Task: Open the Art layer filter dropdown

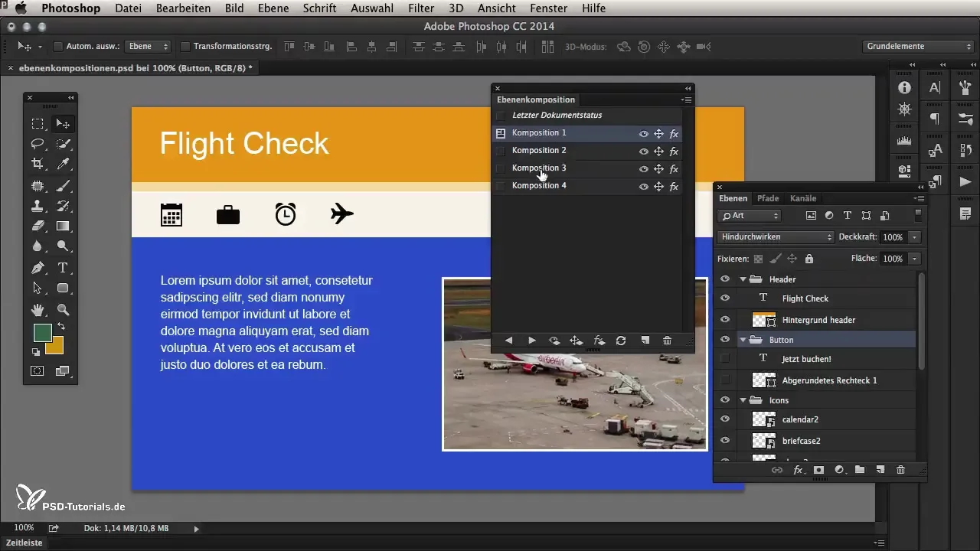Action: (750, 216)
